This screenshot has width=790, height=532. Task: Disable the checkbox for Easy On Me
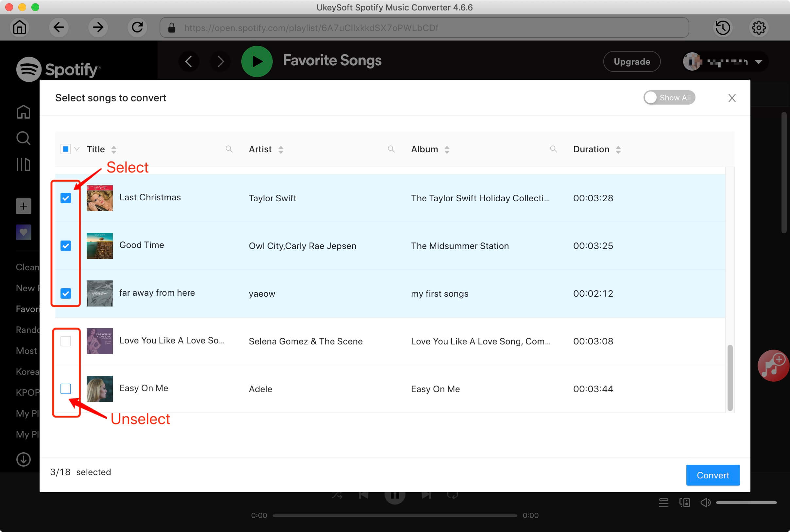point(65,389)
